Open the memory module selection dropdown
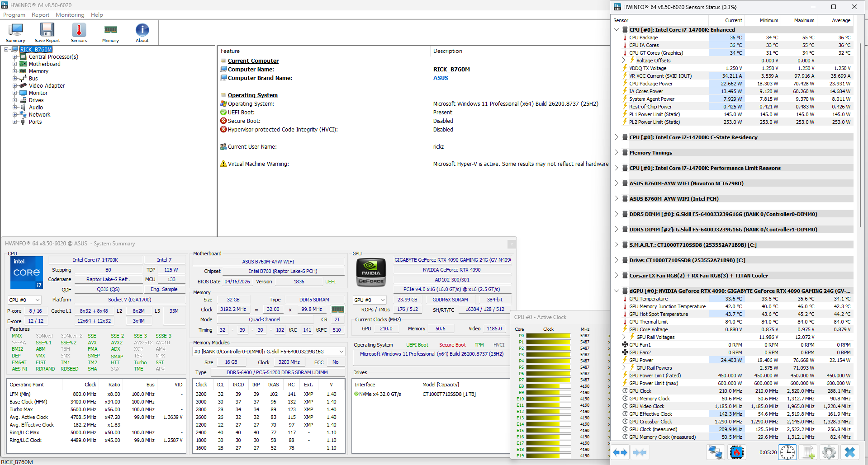Image resolution: width=868 pixels, height=465 pixels. tap(269, 352)
